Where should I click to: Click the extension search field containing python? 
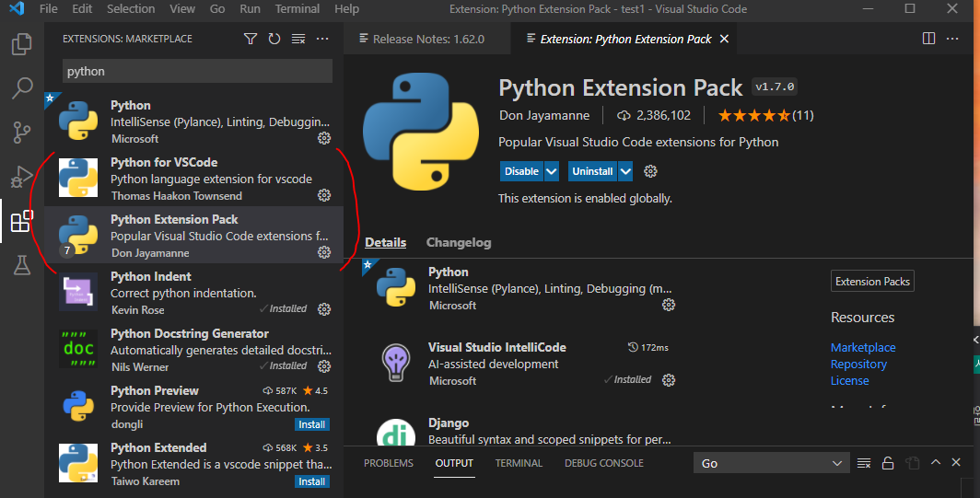click(197, 71)
